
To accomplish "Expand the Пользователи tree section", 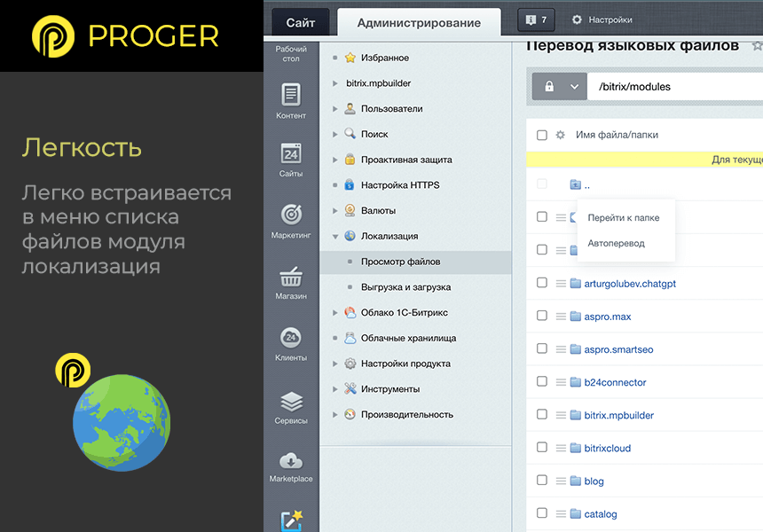I will (335, 109).
